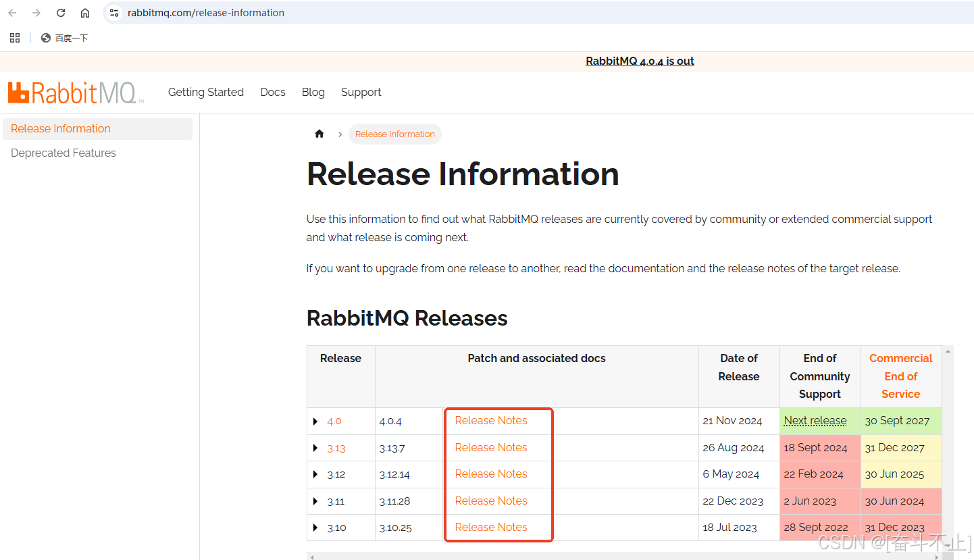974x560 pixels.
Task: Click the RabbitMQ logo
Action: pos(76,93)
